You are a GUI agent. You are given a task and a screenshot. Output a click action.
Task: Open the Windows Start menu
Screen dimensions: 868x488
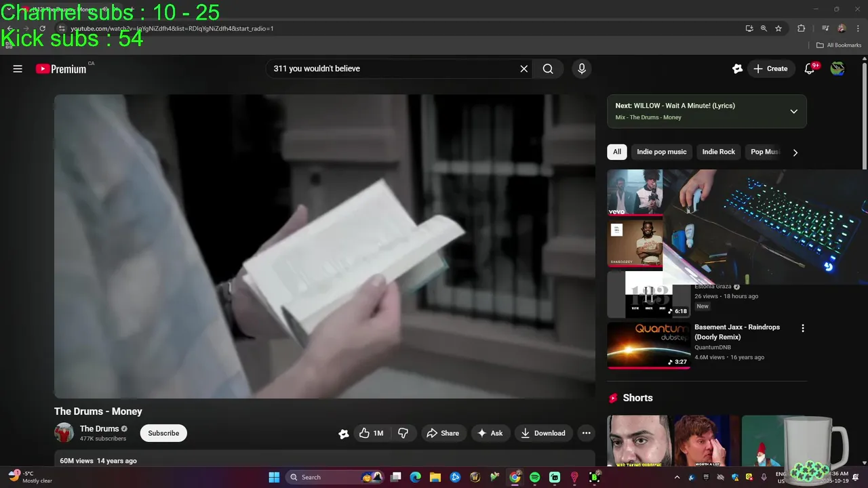274,477
